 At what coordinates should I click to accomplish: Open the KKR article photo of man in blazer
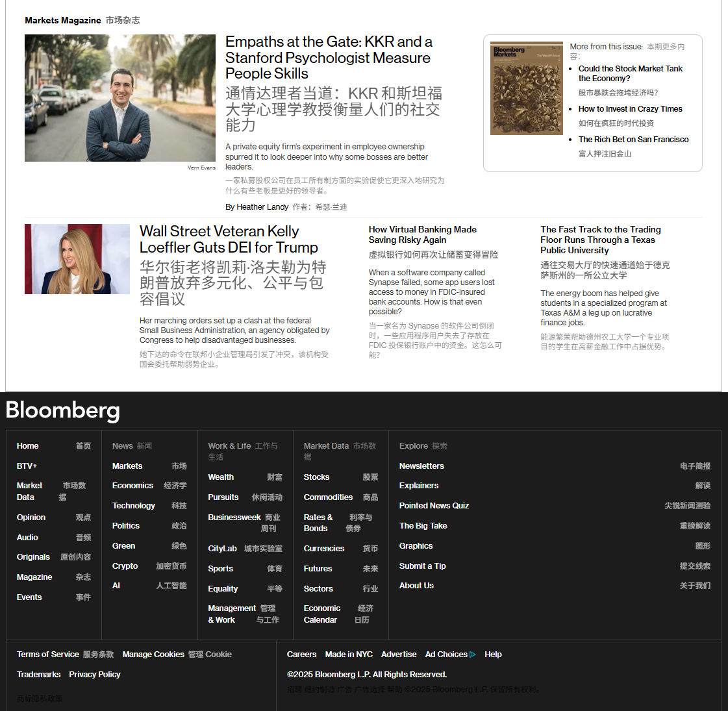119,98
